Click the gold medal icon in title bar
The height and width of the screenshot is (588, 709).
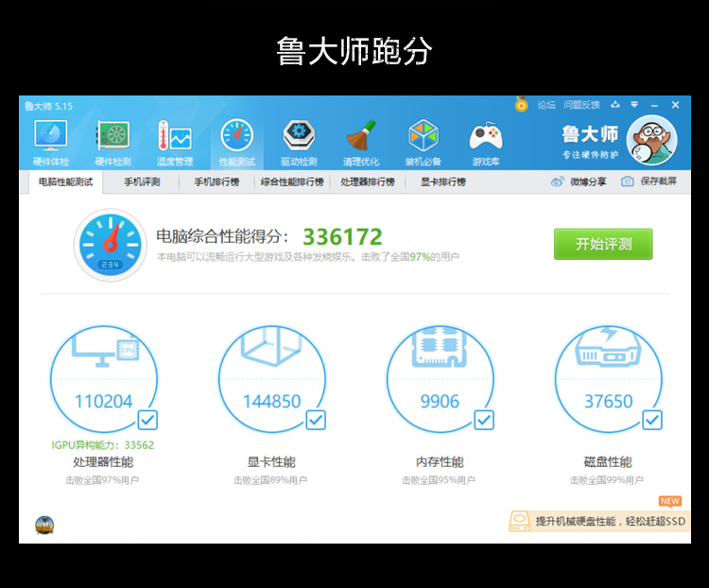[x=521, y=105]
